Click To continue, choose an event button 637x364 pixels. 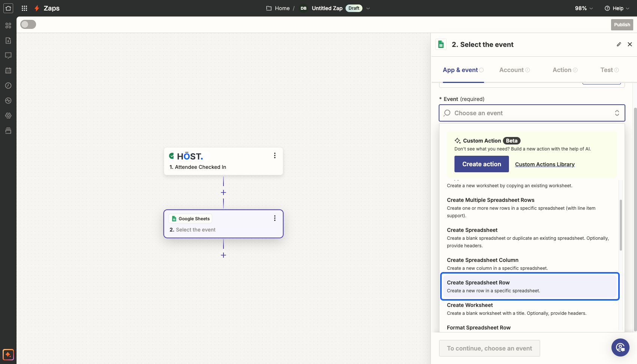[x=489, y=348]
